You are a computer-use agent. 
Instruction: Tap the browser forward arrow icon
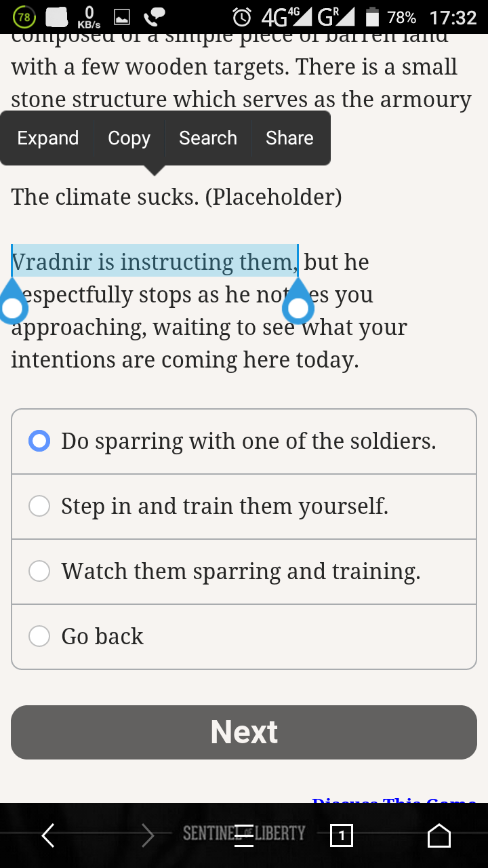pyautogui.click(x=147, y=835)
